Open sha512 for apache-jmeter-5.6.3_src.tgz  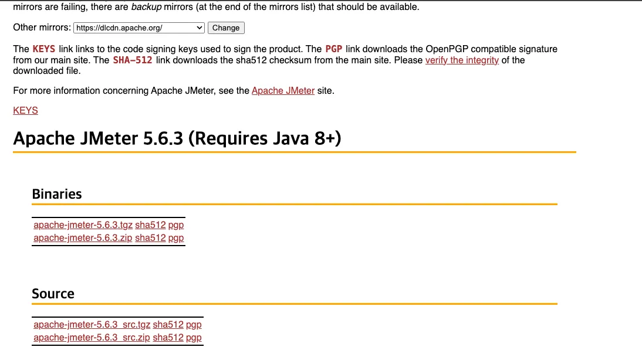168,325
